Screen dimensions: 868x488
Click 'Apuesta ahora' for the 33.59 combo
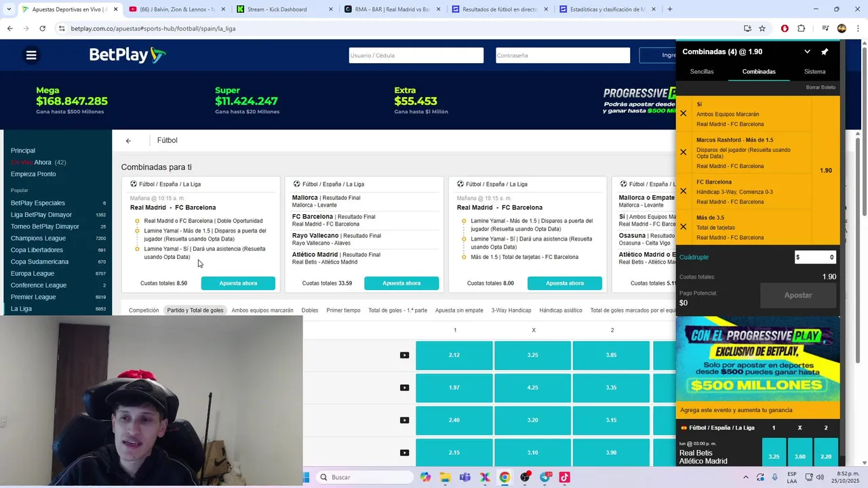(401, 283)
